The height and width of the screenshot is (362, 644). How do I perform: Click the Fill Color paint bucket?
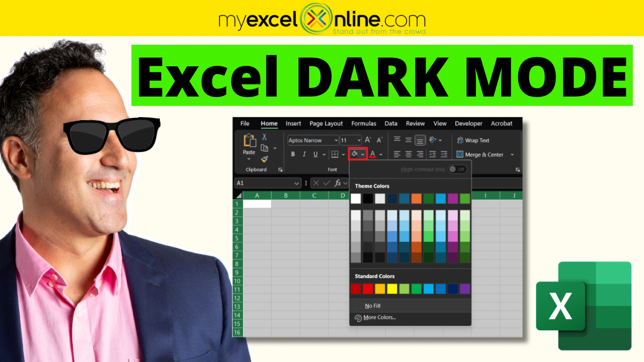tap(354, 154)
